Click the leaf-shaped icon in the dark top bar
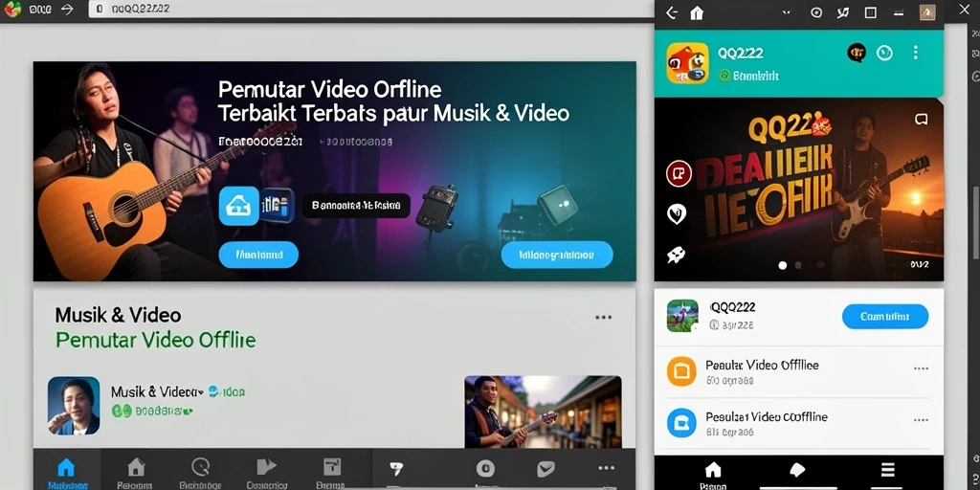 click(x=842, y=12)
